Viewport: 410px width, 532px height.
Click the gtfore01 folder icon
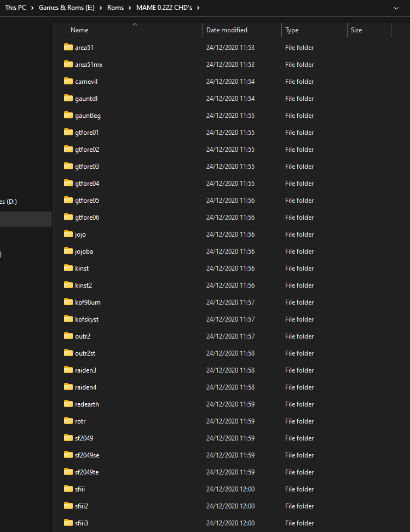click(x=68, y=132)
